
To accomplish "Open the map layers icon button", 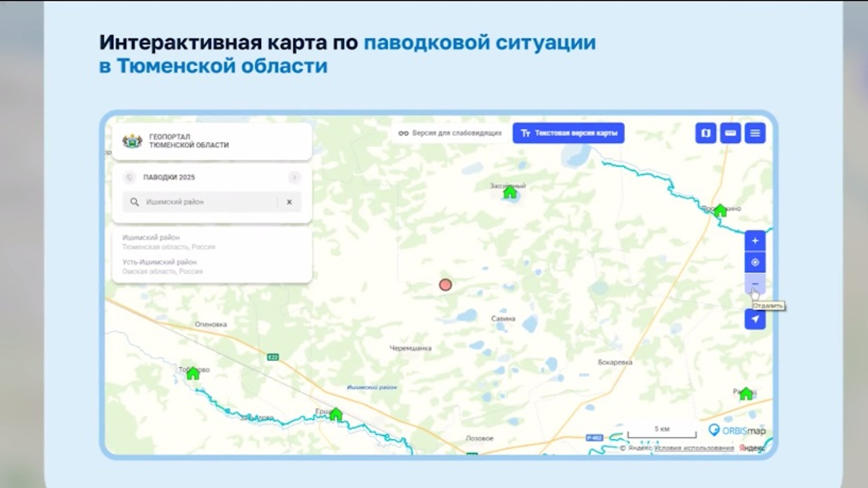I will coord(706,133).
